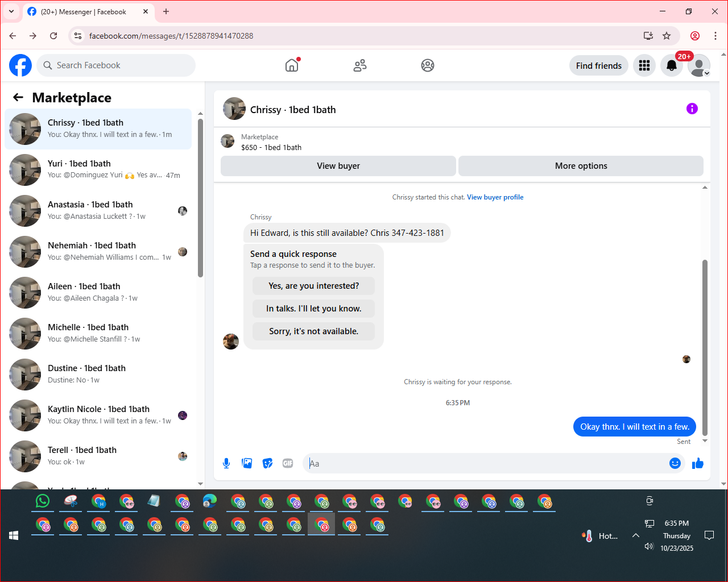Open the Chrome tab search dropdown
Screen dimensions: 728x582
(11, 11)
